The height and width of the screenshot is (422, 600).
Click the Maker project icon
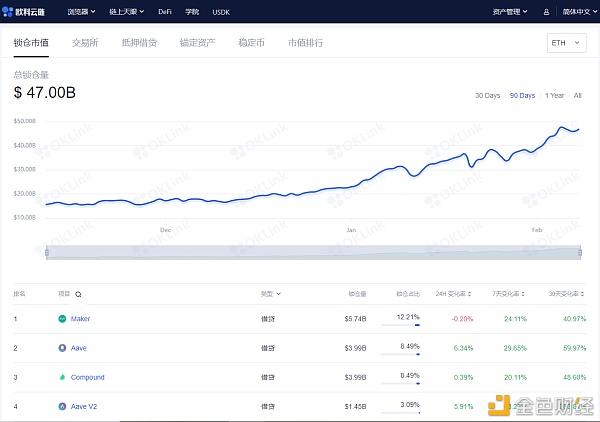[62, 319]
